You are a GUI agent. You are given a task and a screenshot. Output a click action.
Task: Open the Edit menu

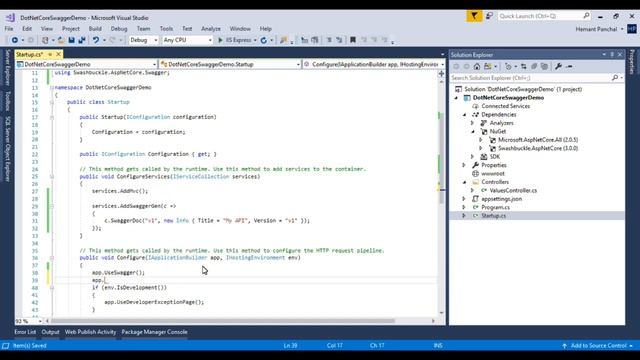click(x=27, y=29)
